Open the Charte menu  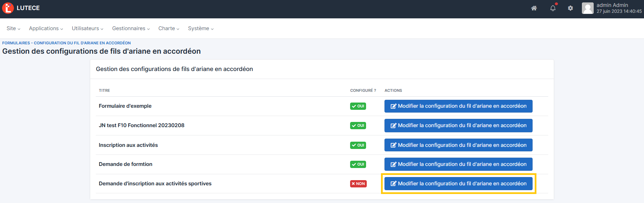pyautogui.click(x=169, y=28)
